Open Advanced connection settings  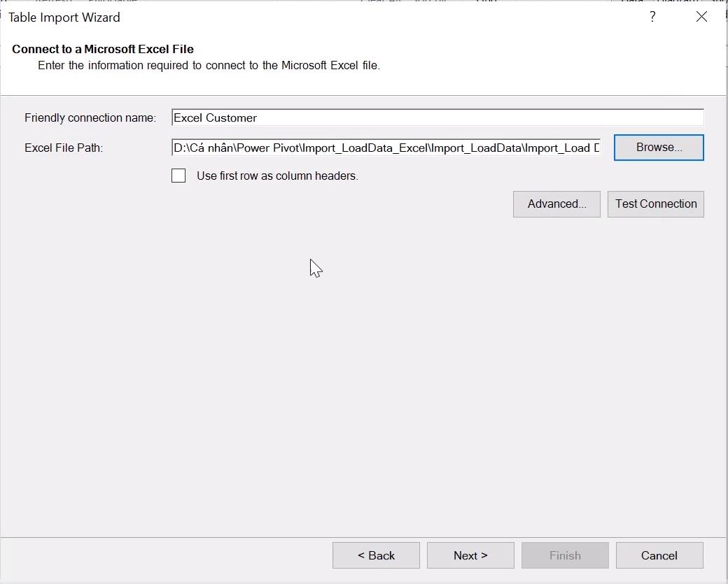coord(556,204)
